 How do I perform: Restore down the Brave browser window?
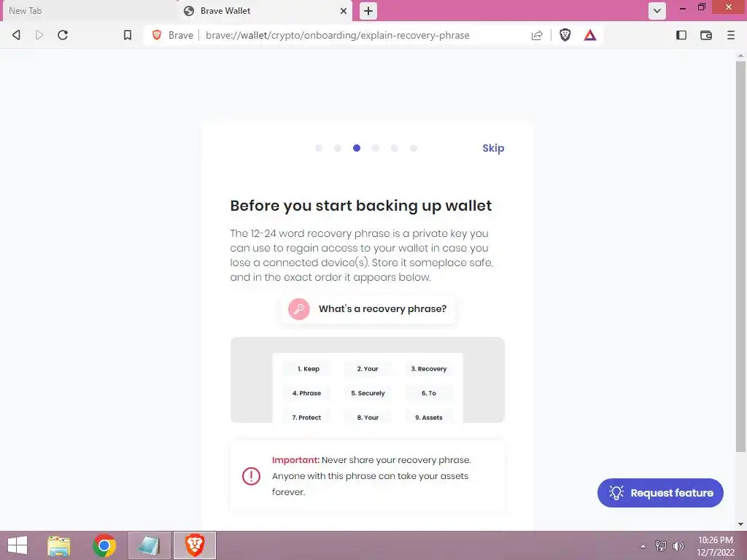pyautogui.click(x=702, y=7)
